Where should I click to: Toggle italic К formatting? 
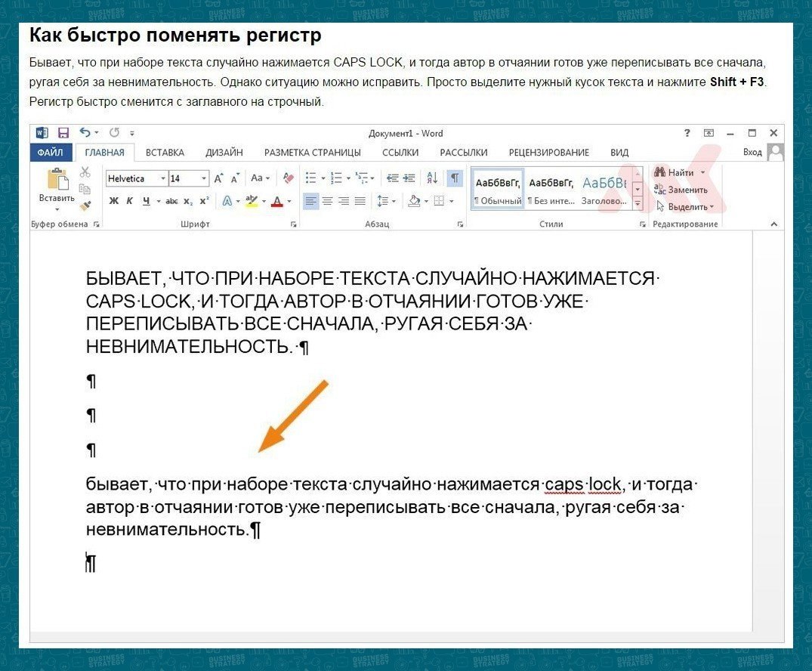pos(130,201)
